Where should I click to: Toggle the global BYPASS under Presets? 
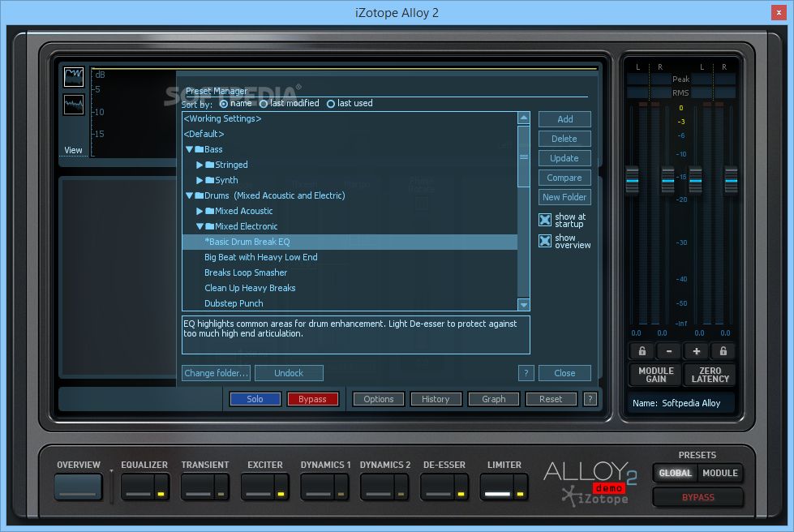pos(697,497)
